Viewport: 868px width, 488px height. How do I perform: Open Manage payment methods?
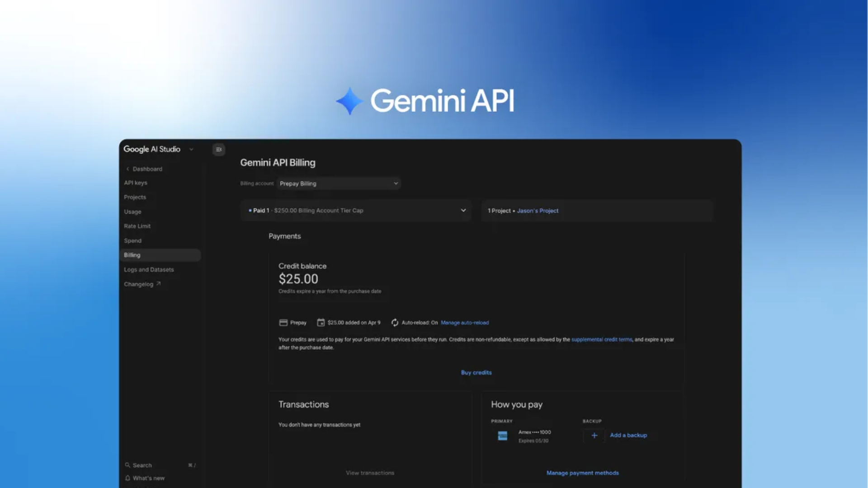pyautogui.click(x=582, y=473)
